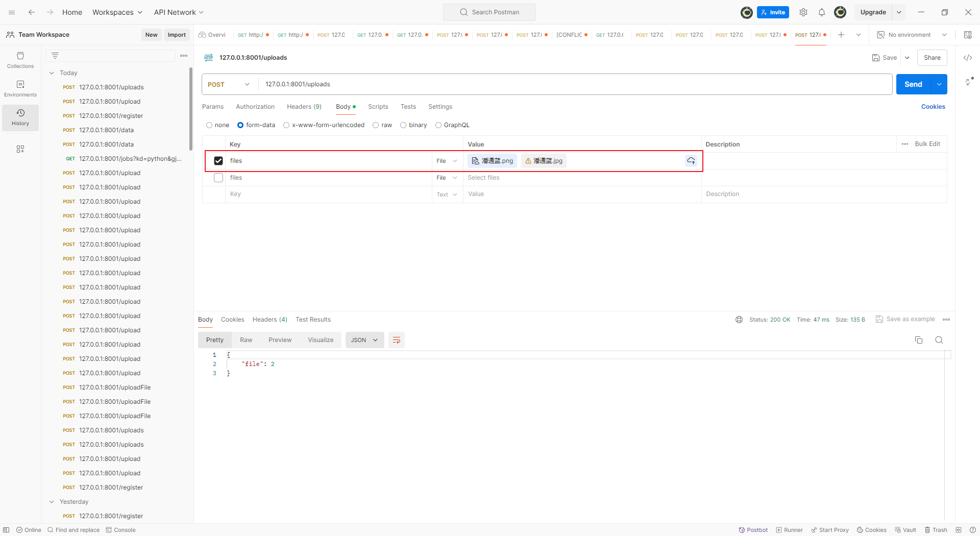Click the Send button
Image resolution: width=980 pixels, height=536 pixels.
(913, 84)
